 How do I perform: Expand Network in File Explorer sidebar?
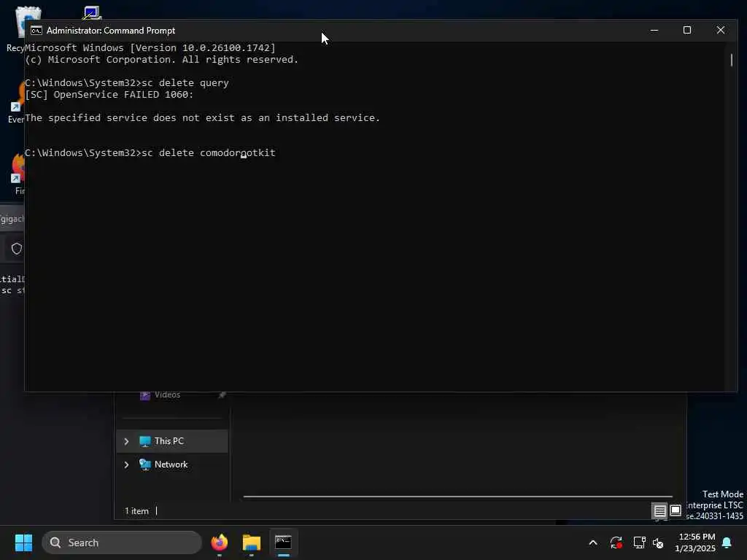click(126, 464)
